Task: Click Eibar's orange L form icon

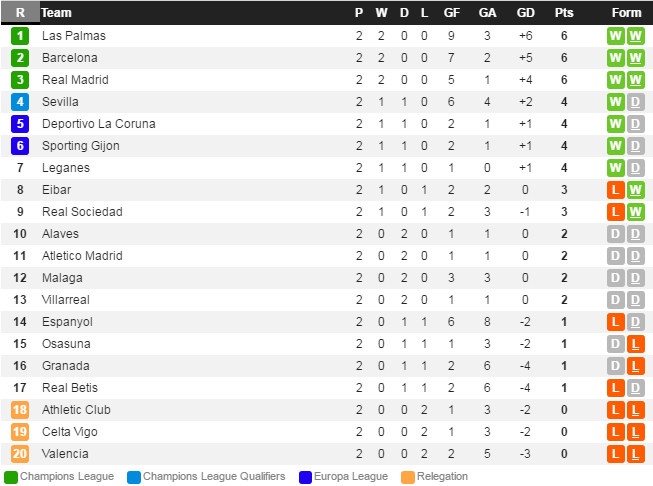Action: (616, 190)
